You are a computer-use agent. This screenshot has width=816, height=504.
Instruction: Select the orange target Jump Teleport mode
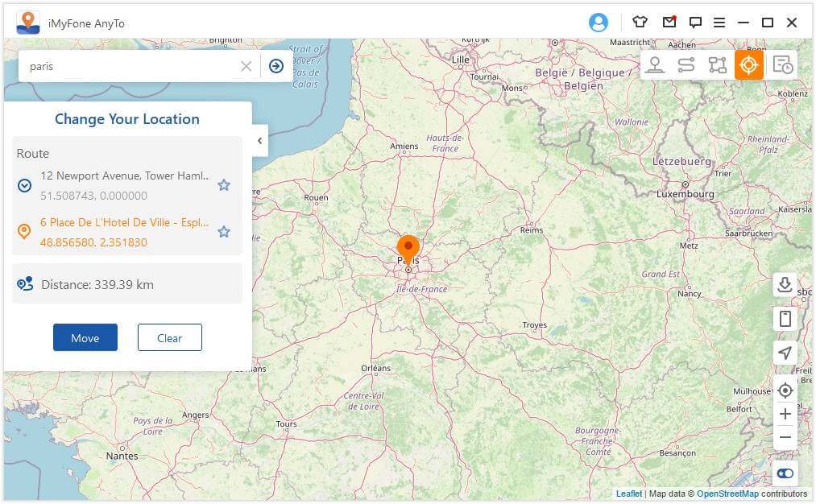coord(749,65)
